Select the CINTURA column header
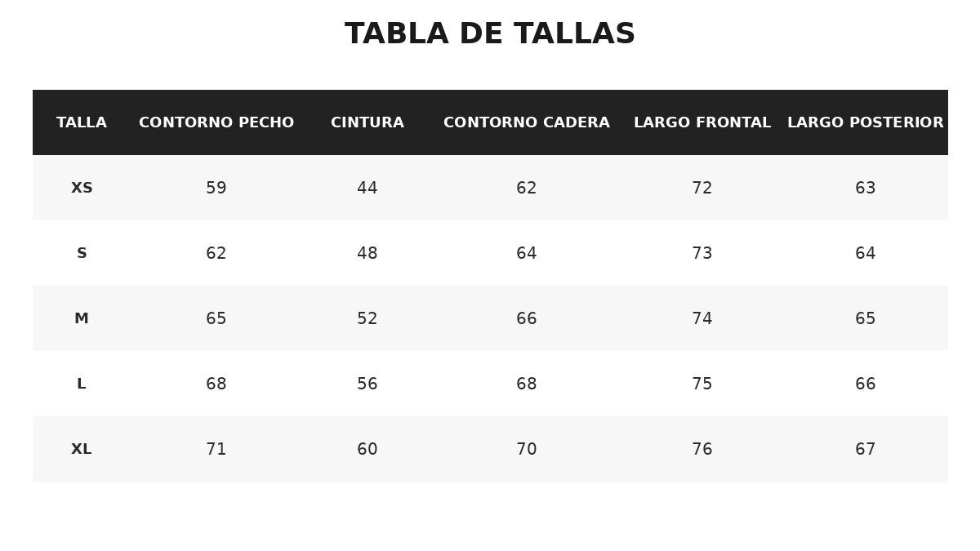Screen dimensions: 980x551 click(367, 122)
